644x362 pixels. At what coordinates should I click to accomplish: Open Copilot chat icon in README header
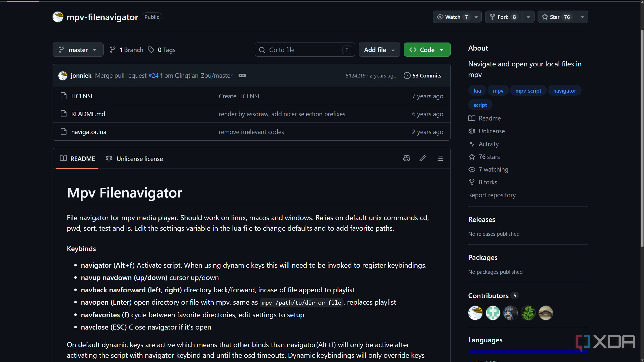click(x=406, y=158)
